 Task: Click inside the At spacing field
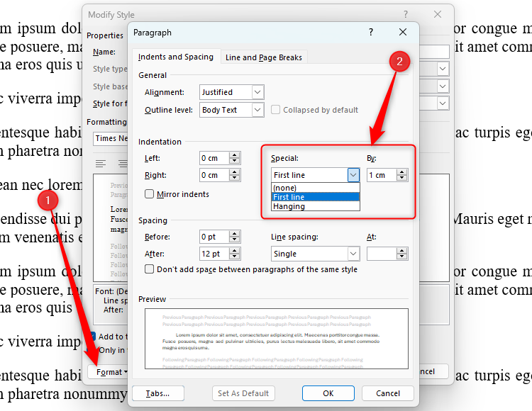(x=380, y=254)
